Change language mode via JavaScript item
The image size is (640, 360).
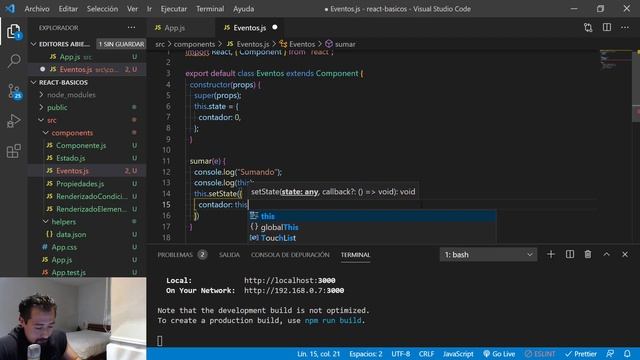pyautogui.click(x=458, y=354)
